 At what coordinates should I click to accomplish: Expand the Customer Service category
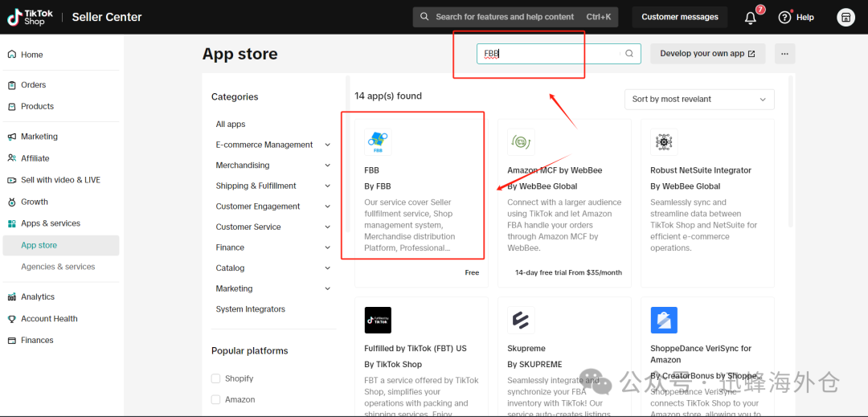327,227
